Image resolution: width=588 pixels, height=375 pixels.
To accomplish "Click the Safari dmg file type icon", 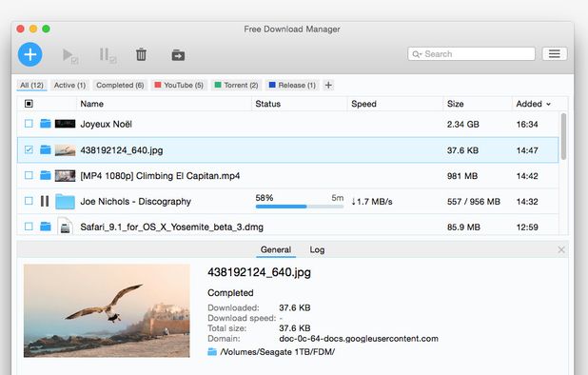I will pos(65,226).
